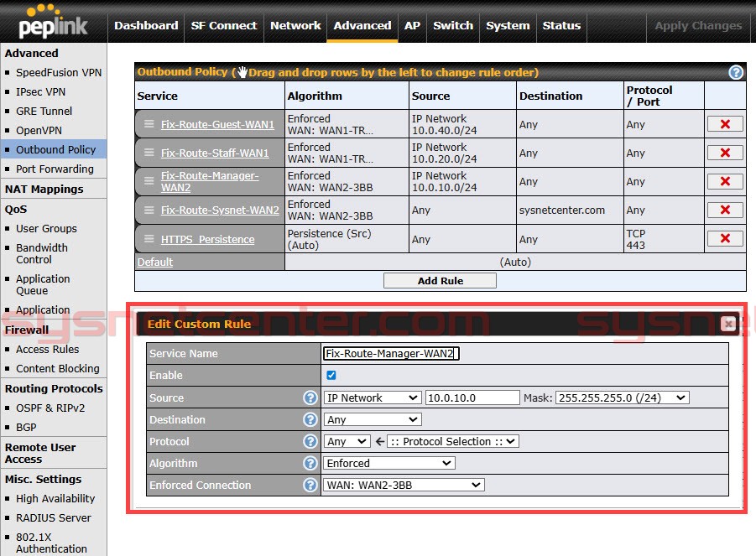Open the Protocol Any dropdown

click(x=347, y=441)
